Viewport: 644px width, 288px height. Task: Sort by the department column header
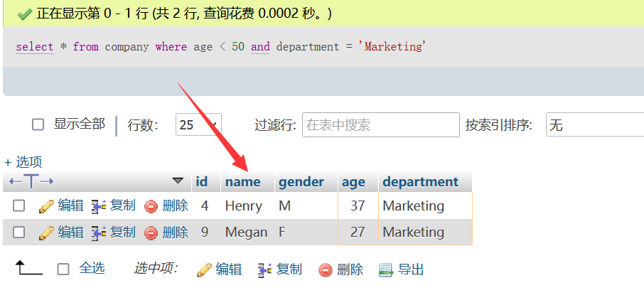pos(421,181)
